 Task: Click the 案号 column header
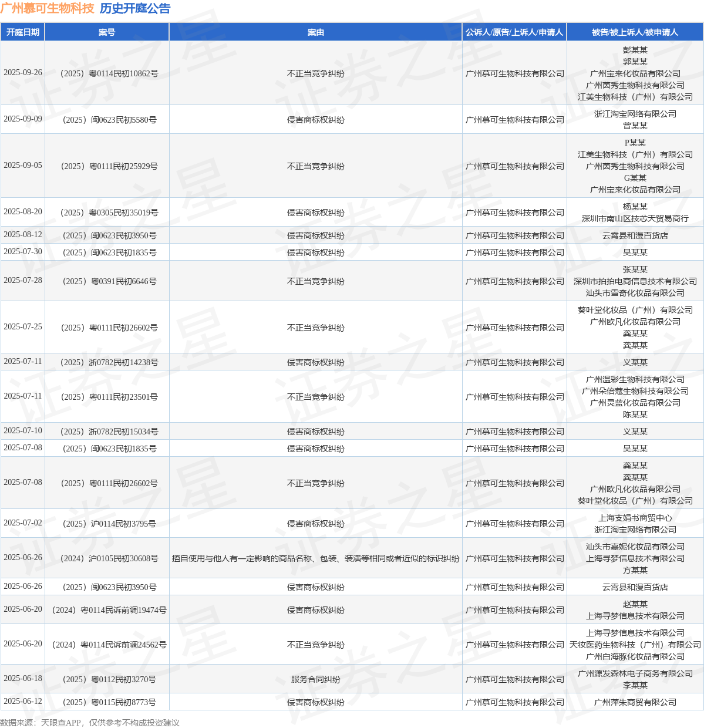tap(107, 32)
